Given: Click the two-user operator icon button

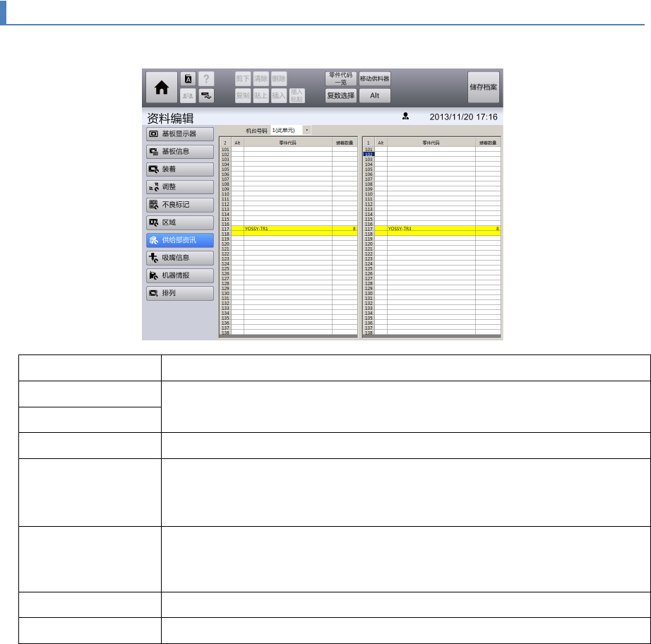Looking at the screenshot, I should pos(188,96).
